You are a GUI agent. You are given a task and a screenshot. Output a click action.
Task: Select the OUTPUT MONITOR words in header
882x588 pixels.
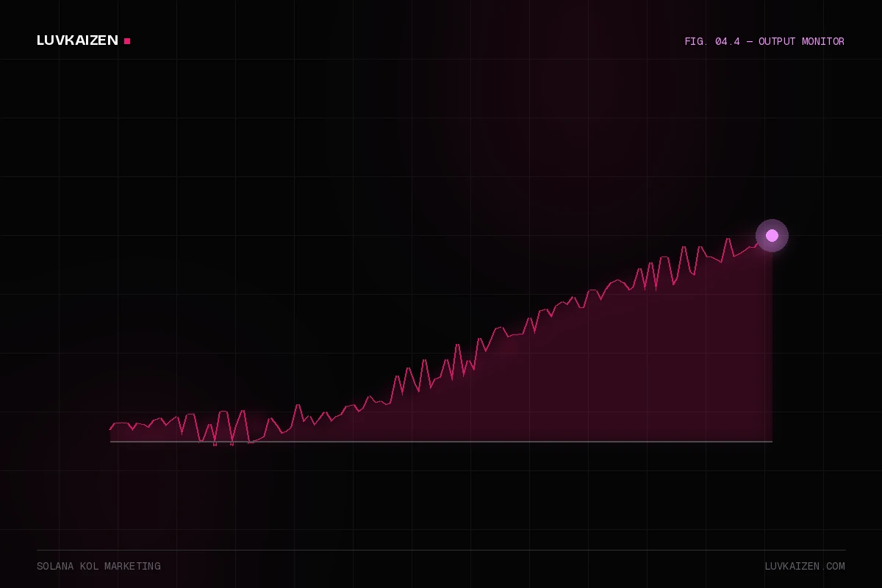click(x=801, y=41)
